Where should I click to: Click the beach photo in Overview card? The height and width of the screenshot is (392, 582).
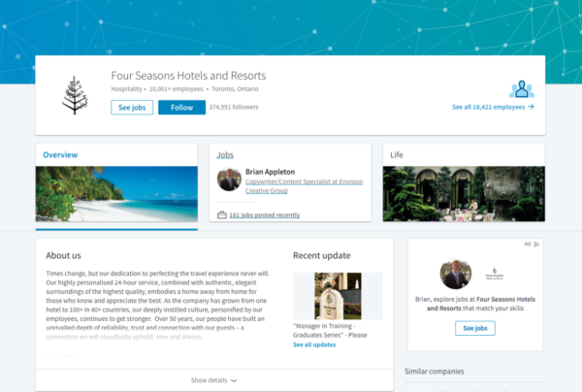click(x=116, y=194)
